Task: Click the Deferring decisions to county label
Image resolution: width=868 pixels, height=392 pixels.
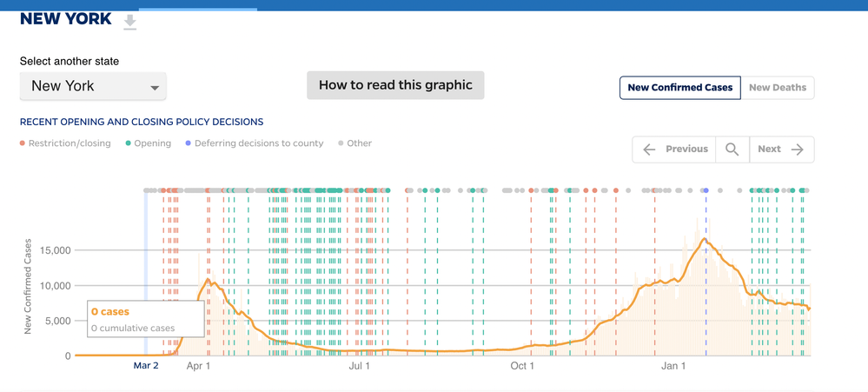Action: tap(259, 143)
